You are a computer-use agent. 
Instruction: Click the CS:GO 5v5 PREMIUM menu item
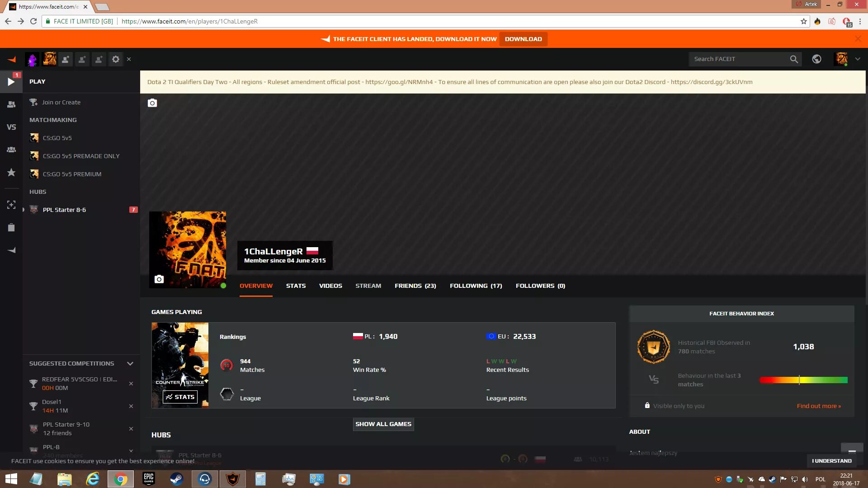point(71,174)
